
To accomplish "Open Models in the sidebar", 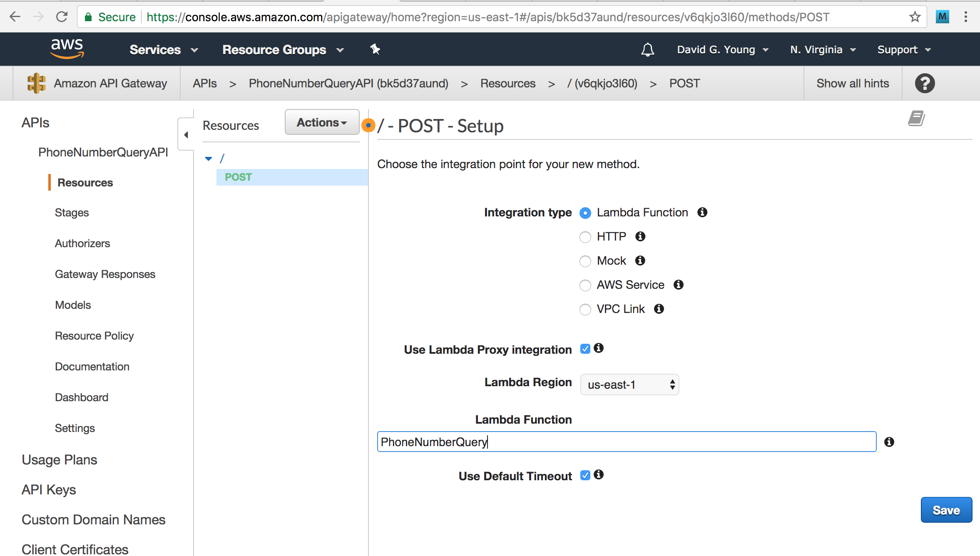I will pos(73,305).
